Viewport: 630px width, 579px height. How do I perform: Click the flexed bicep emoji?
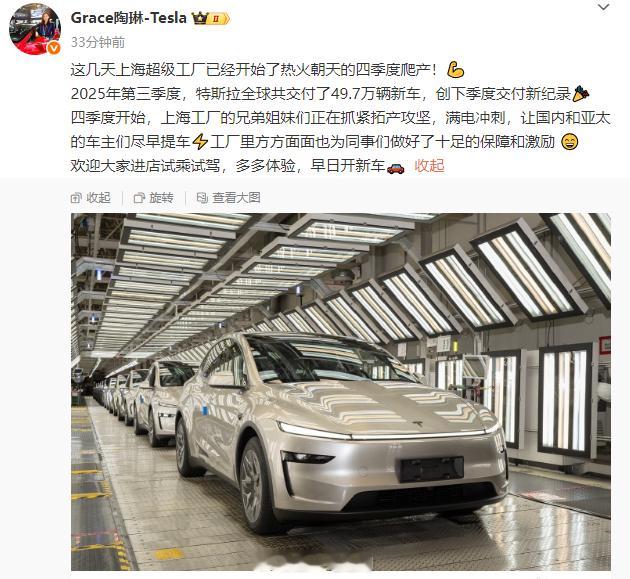click(456, 70)
